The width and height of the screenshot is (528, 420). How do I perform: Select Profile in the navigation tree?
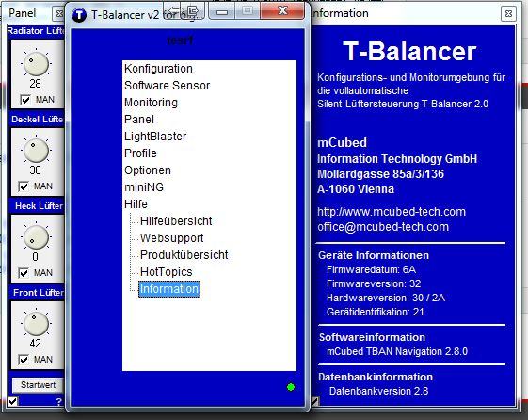(x=140, y=153)
